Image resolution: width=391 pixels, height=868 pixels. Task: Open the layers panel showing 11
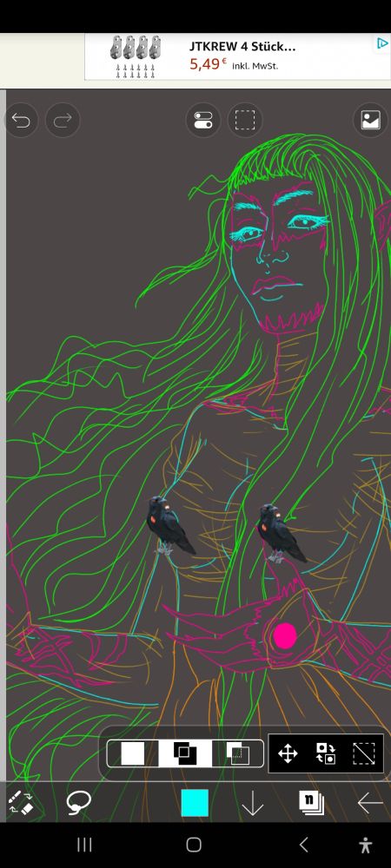coord(312,803)
